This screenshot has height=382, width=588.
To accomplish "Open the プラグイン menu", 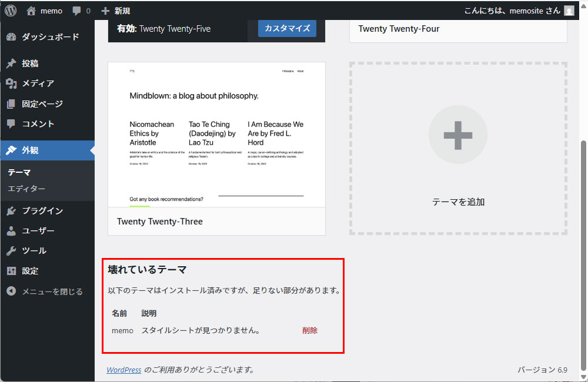I will [x=42, y=210].
